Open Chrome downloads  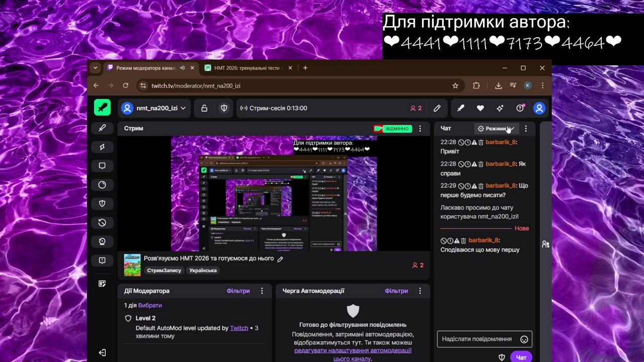[x=498, y=85]
